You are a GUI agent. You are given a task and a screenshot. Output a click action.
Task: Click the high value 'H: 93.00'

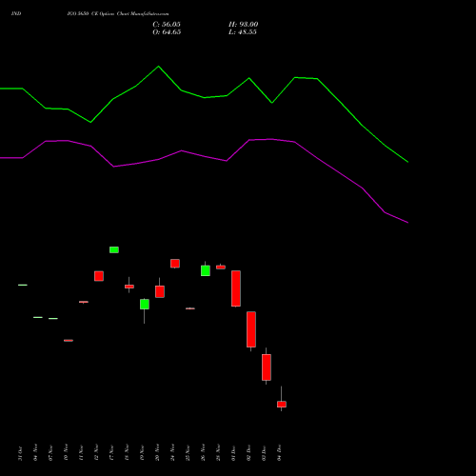pyautogui.click(x=243, y=25)
